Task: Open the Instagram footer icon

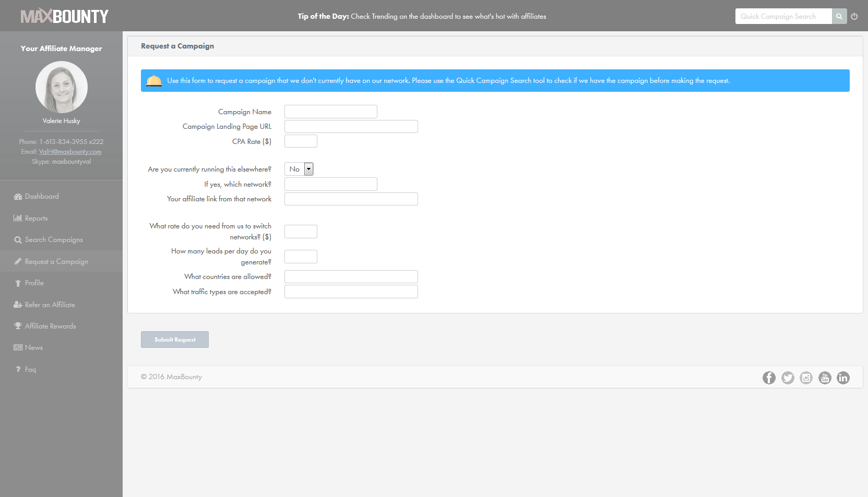Action: (806, 378)
